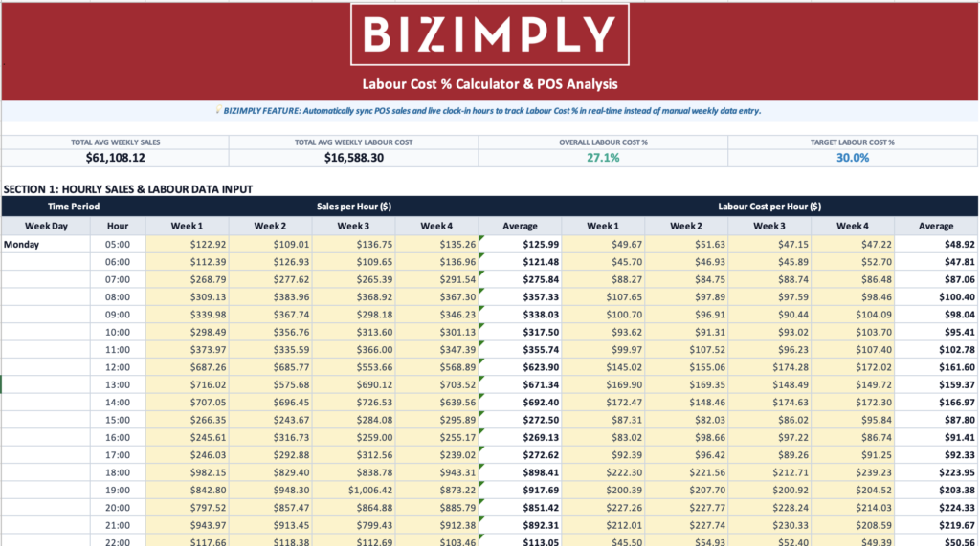Viewport: 980px width, 546px height.
Task: Select labour cost cell $98.46
Action: [853, 296]
